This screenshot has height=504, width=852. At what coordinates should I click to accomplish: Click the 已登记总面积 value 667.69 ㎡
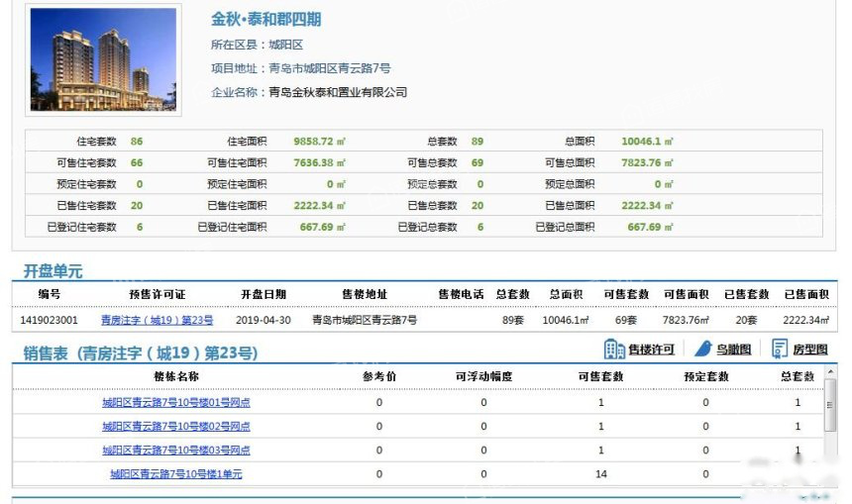[651, 227]
